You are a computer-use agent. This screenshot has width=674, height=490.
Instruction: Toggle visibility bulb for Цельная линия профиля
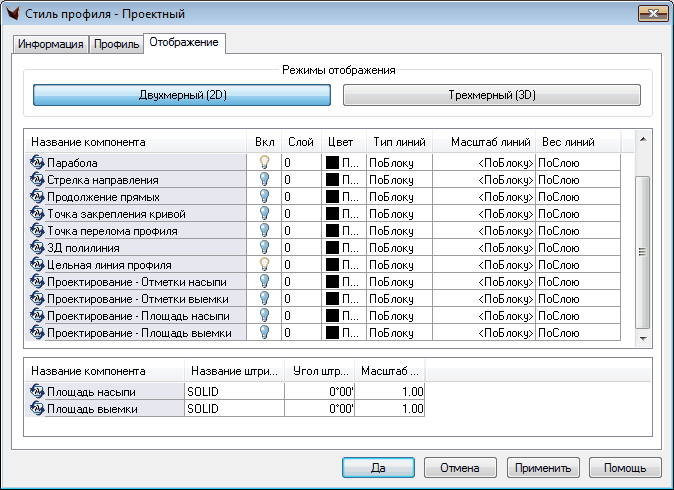tap(264, 264)
